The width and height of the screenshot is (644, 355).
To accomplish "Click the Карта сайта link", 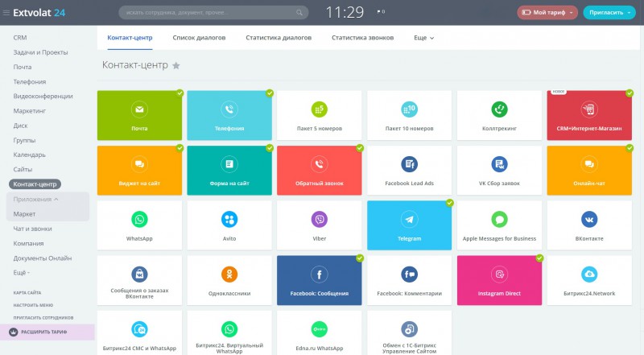I will tap(27, 292).
